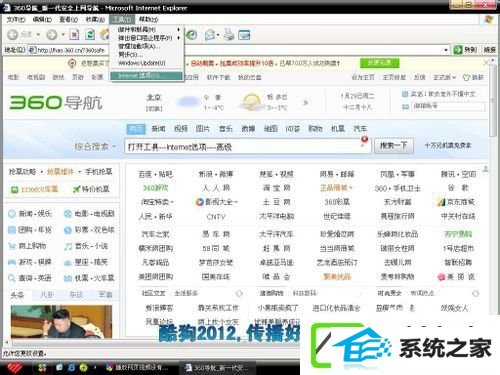Click the 搜索一下 search button
The width and height of the screenshot is (500, 375).
tap(394, 146)
